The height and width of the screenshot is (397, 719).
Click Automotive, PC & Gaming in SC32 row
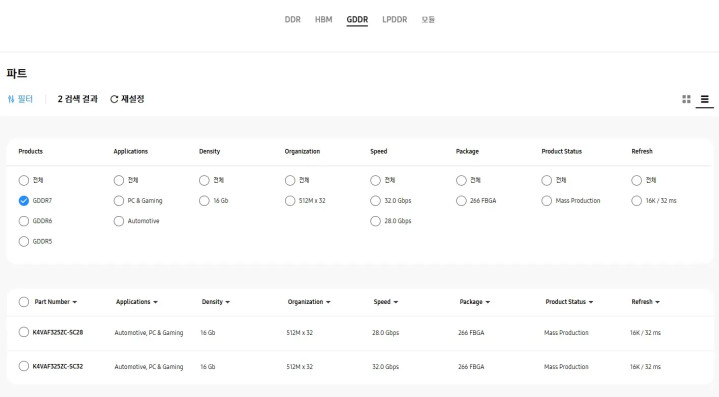149,367
